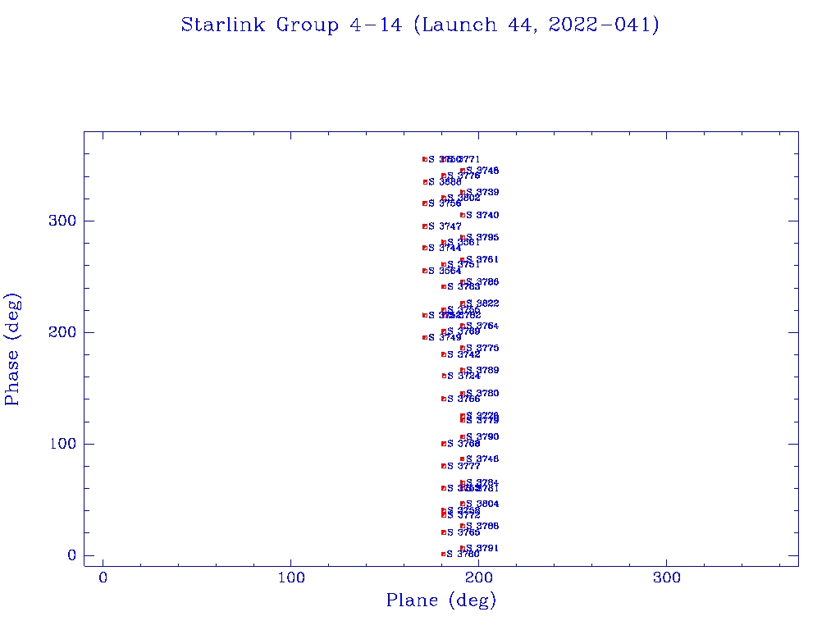Viewport: 840px width, 630px height.
Task: Click the S 3783 point label
Action: tap(463, 286)
